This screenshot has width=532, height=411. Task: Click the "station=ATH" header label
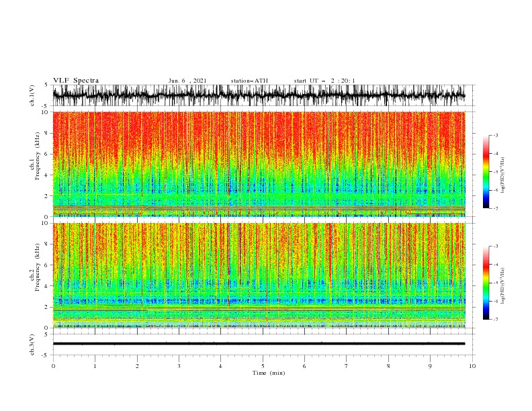tap(249, 81)
